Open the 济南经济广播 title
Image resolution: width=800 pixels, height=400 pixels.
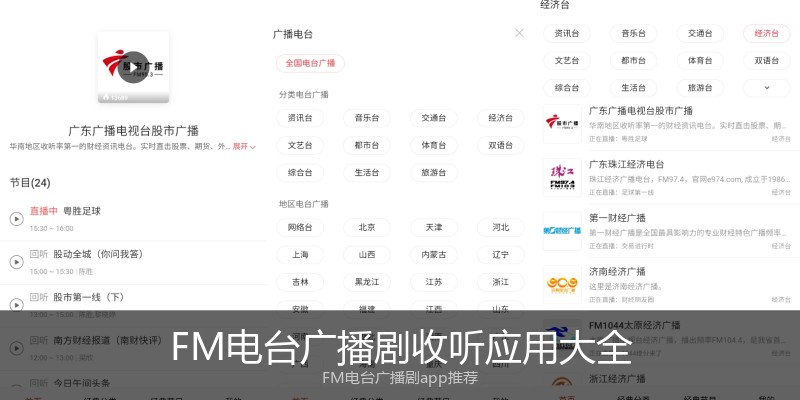[x=617, y=271]
